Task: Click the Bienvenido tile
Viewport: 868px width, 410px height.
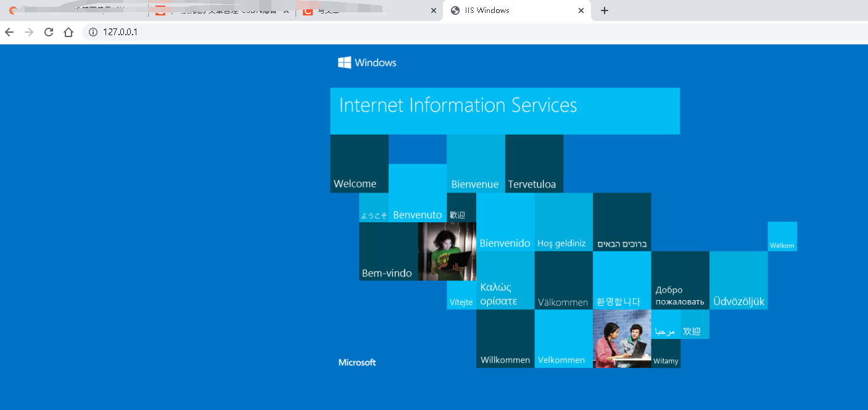Action: (x=505, y=222)
